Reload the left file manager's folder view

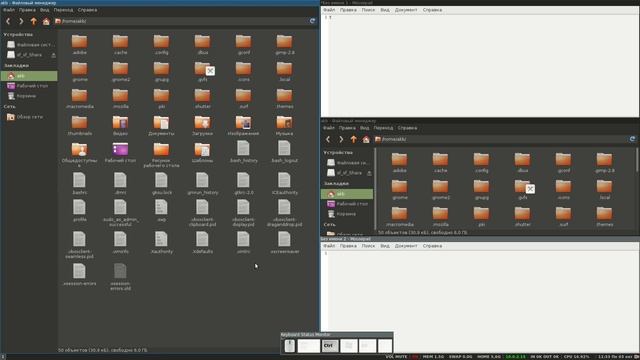click(x=312, y=21)
